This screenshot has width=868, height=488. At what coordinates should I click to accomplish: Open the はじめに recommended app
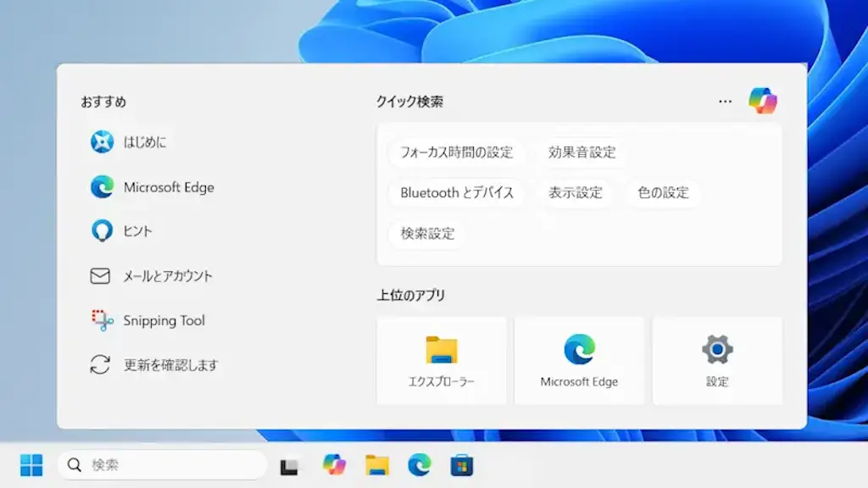click(x=129, y=142)
